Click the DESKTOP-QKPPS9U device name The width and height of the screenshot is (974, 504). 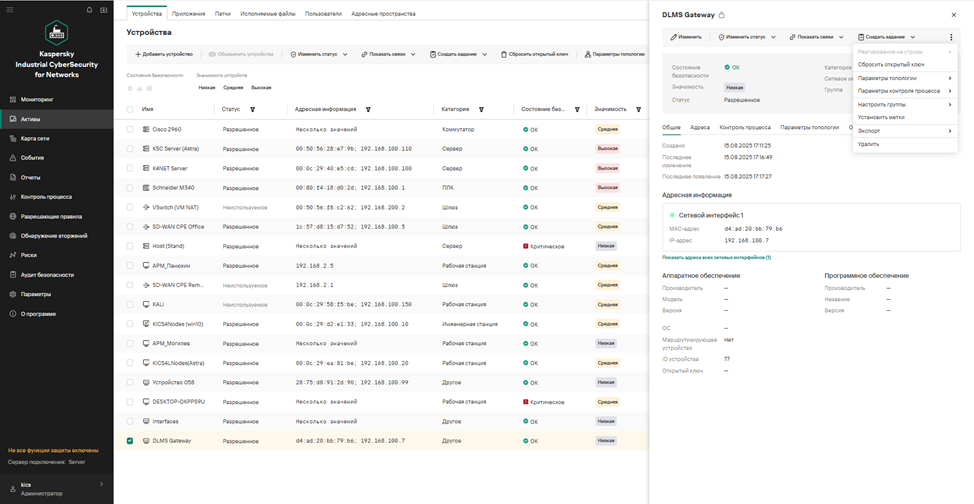178,402
